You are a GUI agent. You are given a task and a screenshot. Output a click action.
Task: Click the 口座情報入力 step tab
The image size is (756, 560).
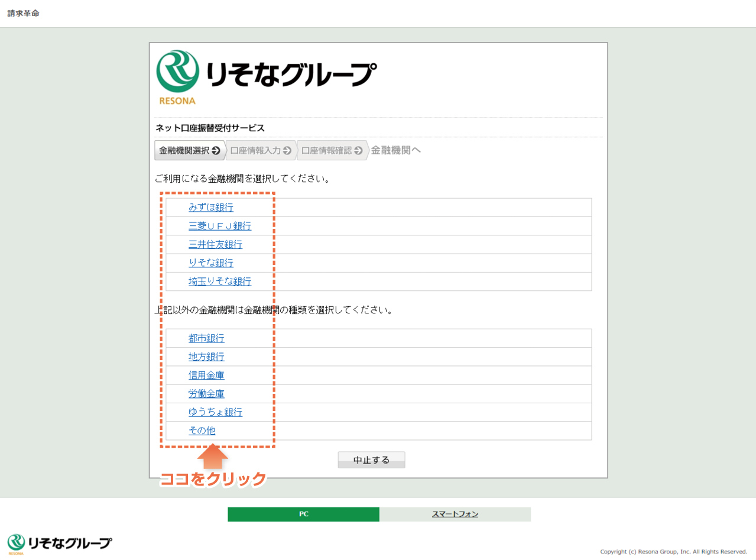(x=261, y=150)
